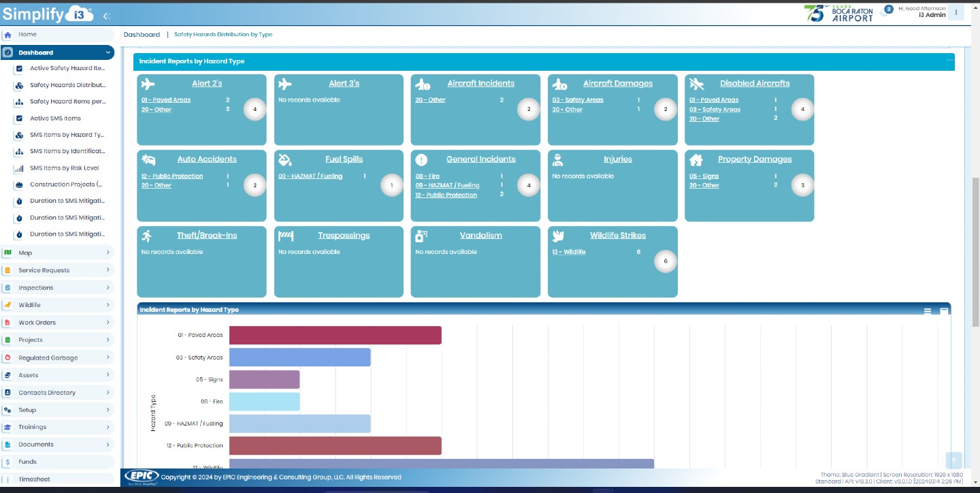Click the Trespassings fence icon
Viewport: 980px width, 493px height.
286,236
